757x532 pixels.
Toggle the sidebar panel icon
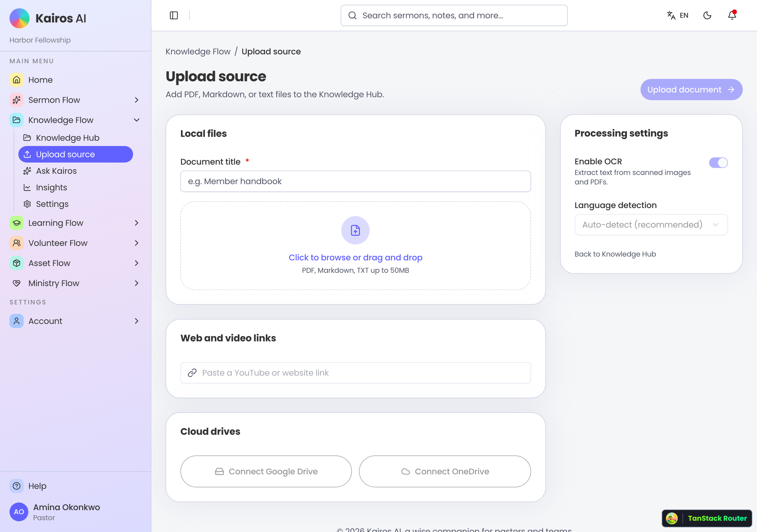point(174,15)
